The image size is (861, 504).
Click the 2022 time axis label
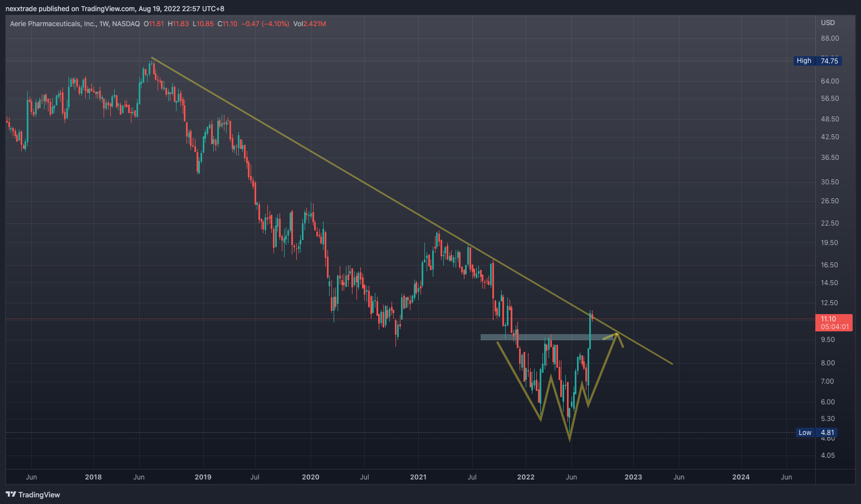[x=526, y=477]
